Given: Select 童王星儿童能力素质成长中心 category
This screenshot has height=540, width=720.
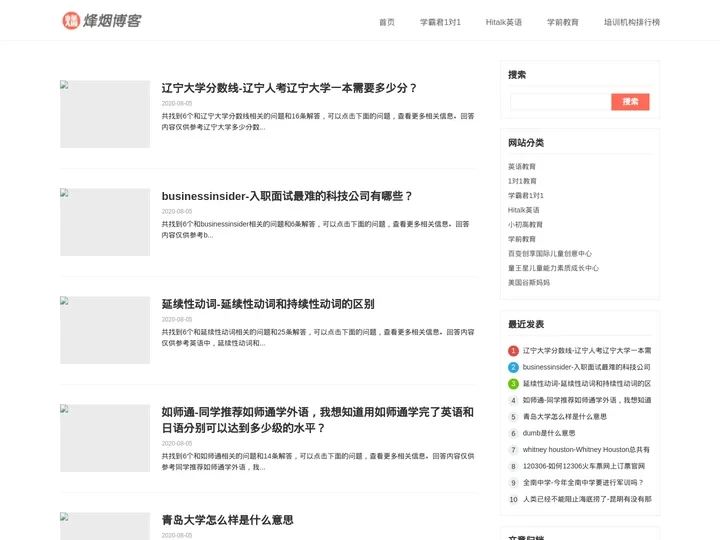Looking at the screenshot, I should (x=553, y=268).
